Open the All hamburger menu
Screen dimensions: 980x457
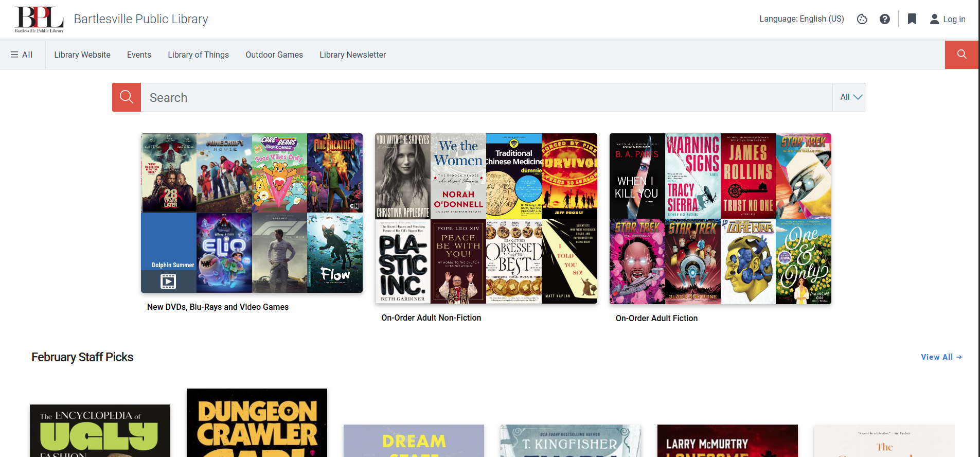[22, 55]
